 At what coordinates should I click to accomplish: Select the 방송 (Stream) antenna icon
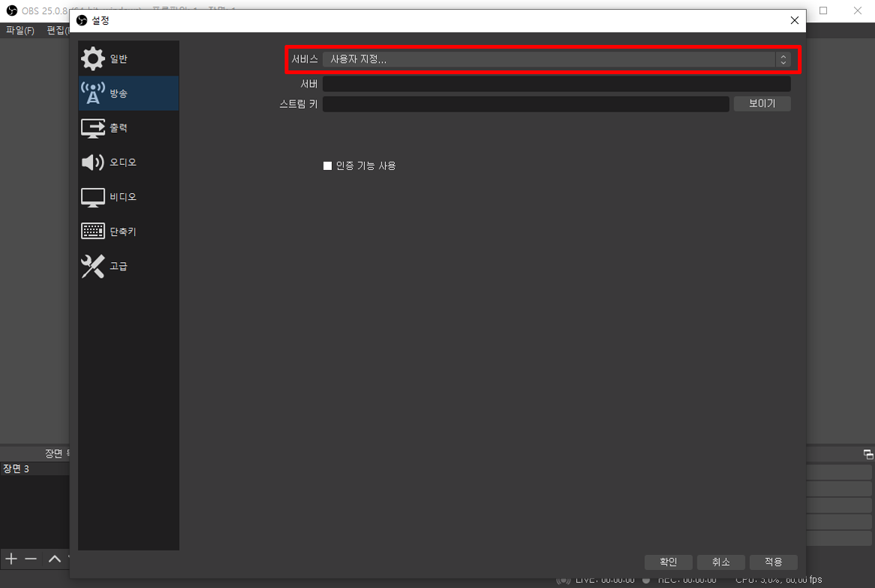(x=93, y=93)
